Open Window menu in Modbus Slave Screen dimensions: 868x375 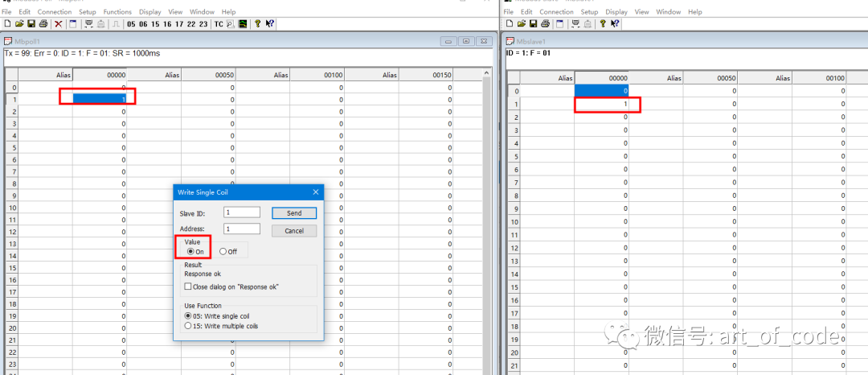coord(668,11)
